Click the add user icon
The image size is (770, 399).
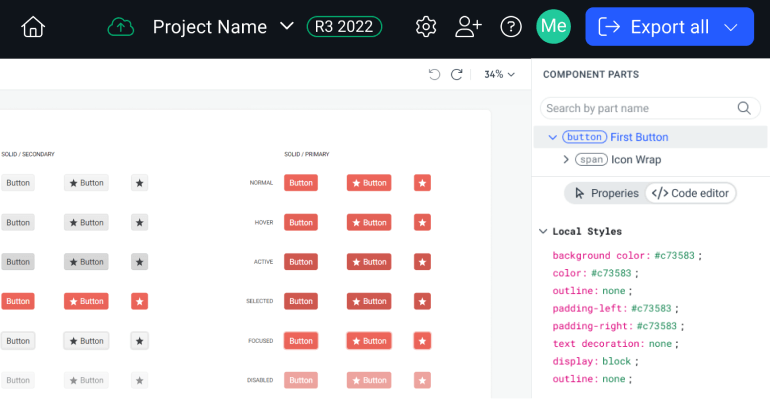coord(468,27)
